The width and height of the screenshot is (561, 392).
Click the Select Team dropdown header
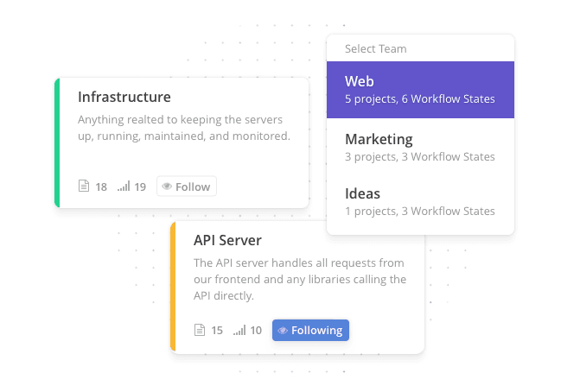coord(376,49)
